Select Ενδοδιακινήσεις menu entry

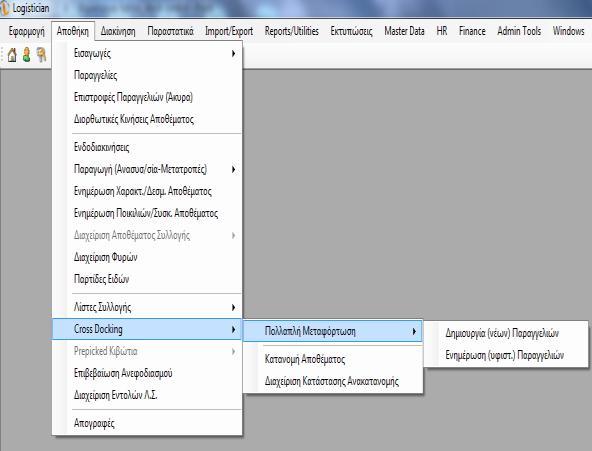click(x=147, y=147)
